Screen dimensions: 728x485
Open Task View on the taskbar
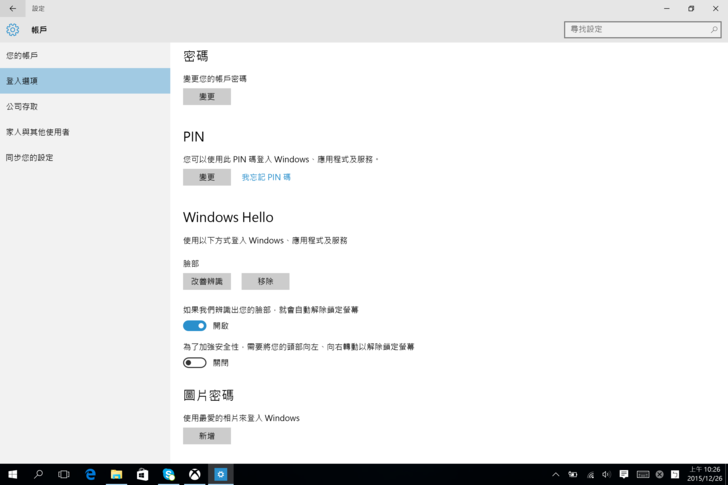tap(64, 474)
